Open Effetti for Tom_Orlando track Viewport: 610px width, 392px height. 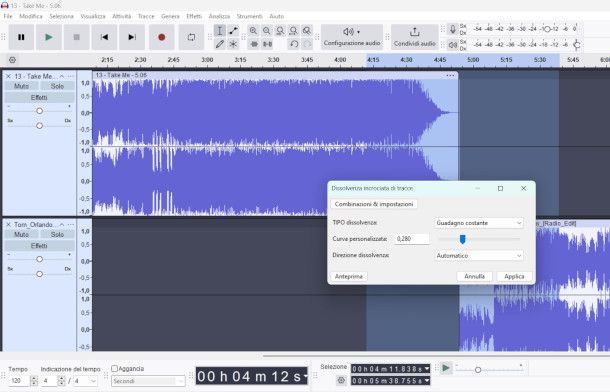[39, 245]
